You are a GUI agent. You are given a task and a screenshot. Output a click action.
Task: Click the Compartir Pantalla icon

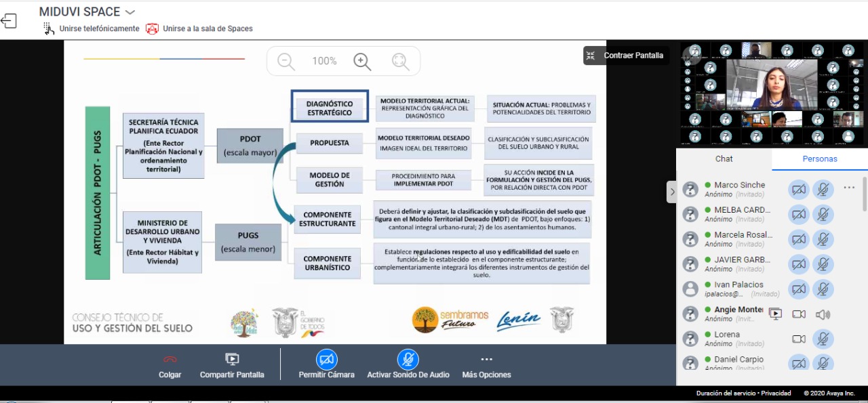coord(232,360)
